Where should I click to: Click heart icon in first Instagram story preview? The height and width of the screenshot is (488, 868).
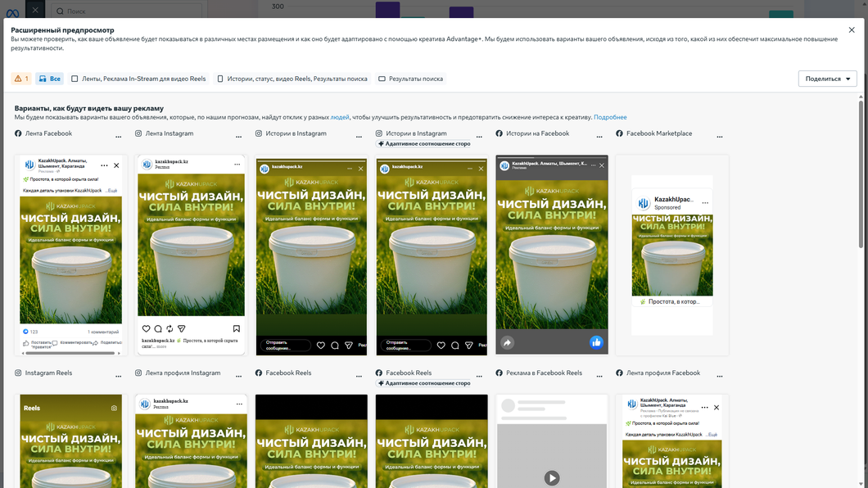click(x=320, y=346)
